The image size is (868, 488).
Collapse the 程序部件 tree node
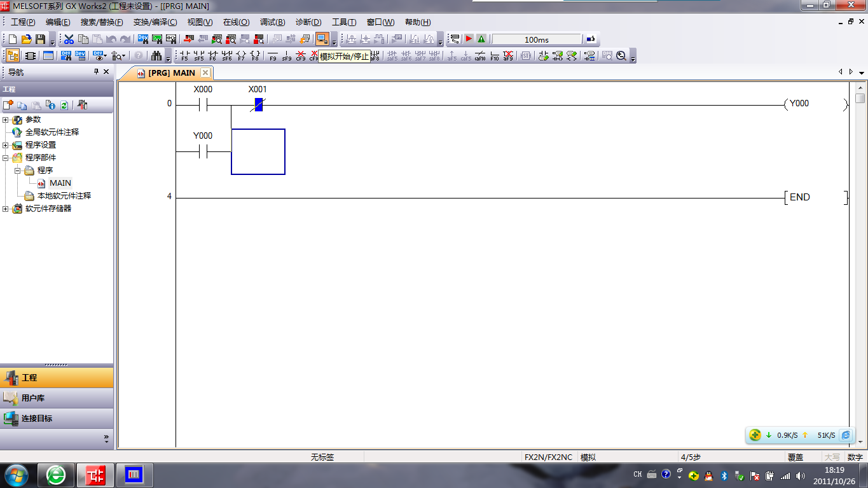pyautogui.click(x=6, y=158)
